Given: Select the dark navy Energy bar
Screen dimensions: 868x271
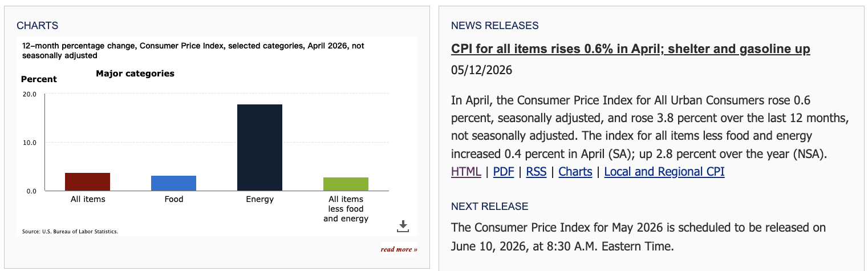Looking at the screenshot, I should [260, 147].
